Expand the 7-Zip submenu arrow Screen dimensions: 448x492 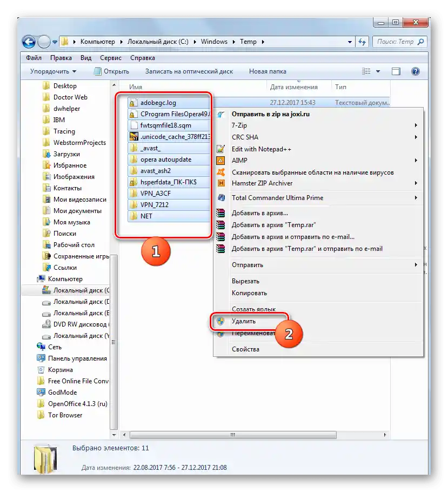(x=416, y=125)
